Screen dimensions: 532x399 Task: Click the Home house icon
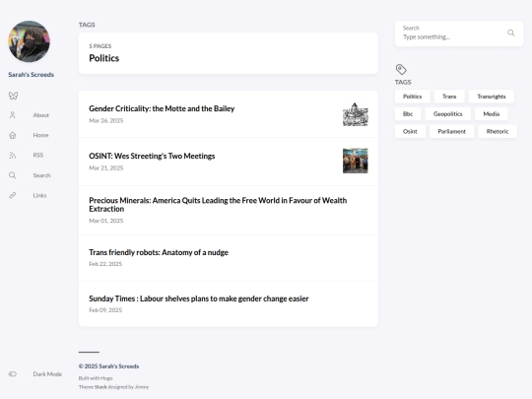tap(13, 135)
